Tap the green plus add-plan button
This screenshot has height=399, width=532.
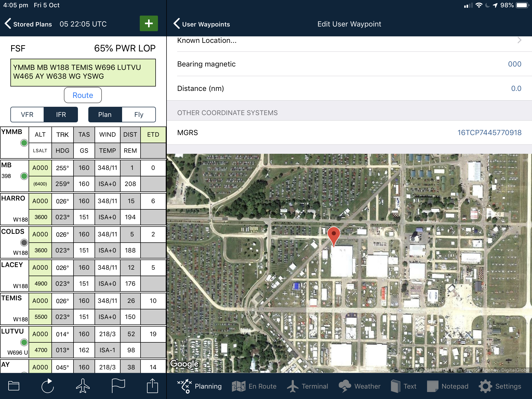[x=149, y=23]
